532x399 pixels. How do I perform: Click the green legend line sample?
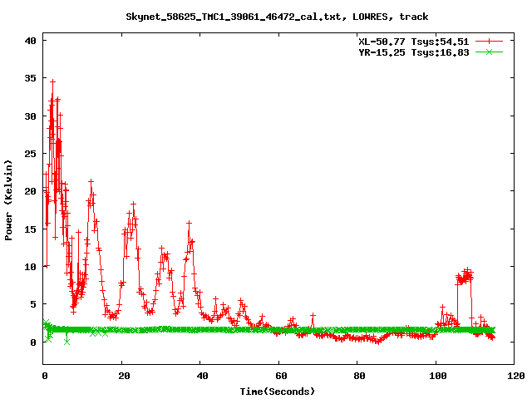pos(489,52)
